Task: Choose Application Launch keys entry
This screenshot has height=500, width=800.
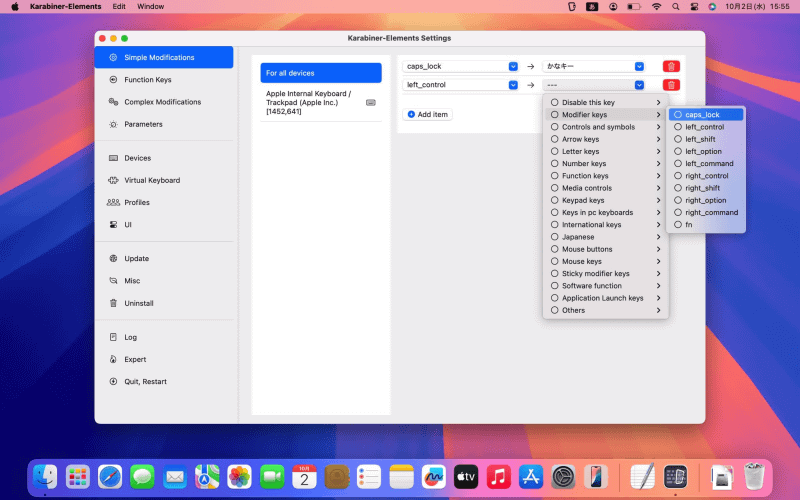Action: click(x=606, y=298)
